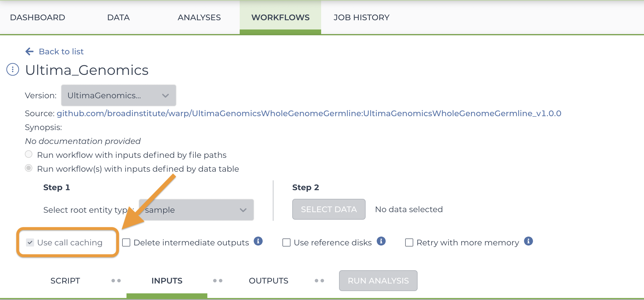
Task: Open the Analyses tab
Action: click(199, 17)
